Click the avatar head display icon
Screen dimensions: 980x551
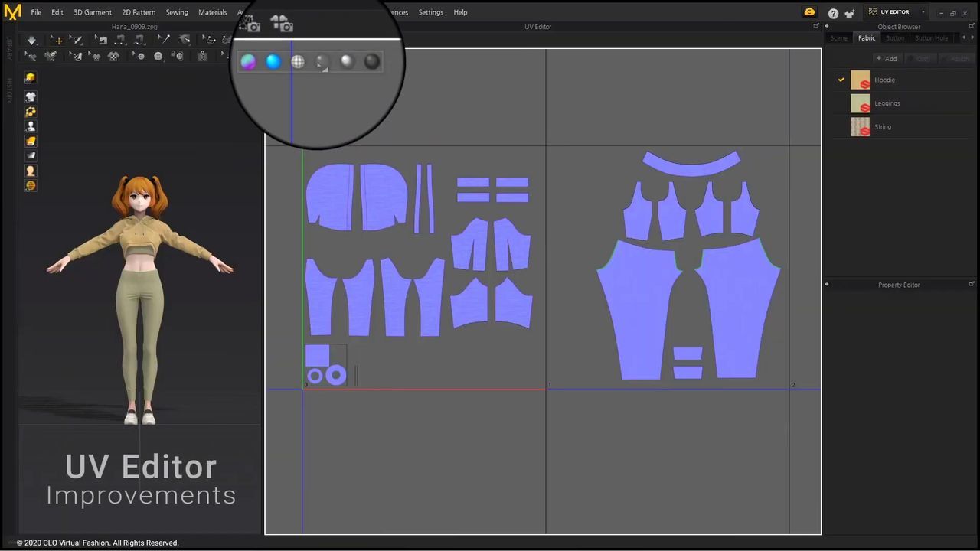(x=31, y=171)
